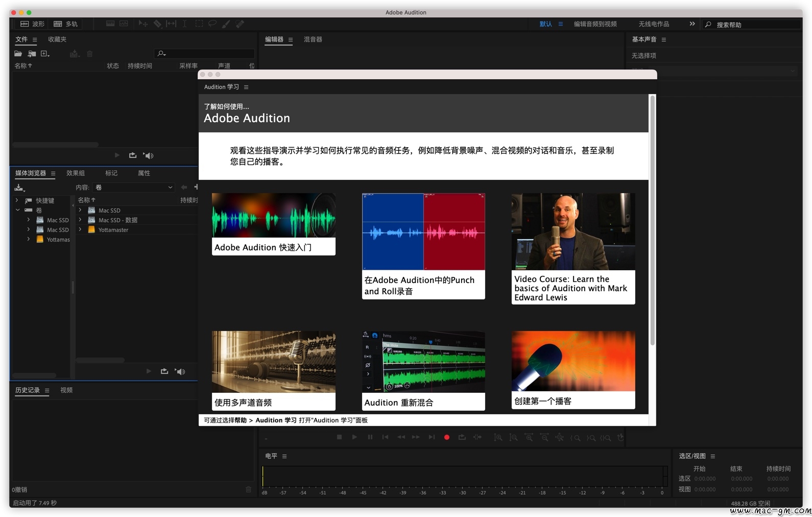Switch to the 属性 tab
The image size is (812, 517).
point(144,173)
